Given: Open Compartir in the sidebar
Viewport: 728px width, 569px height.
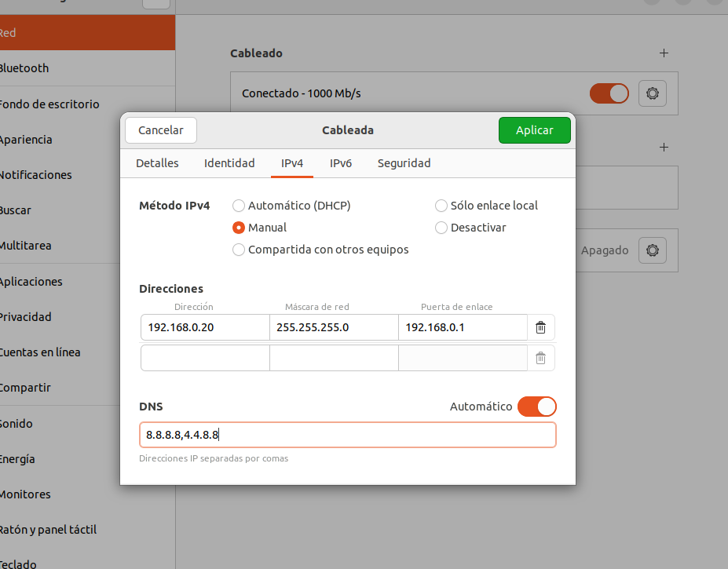Looking at the screenshot, I should click(60, 388).
